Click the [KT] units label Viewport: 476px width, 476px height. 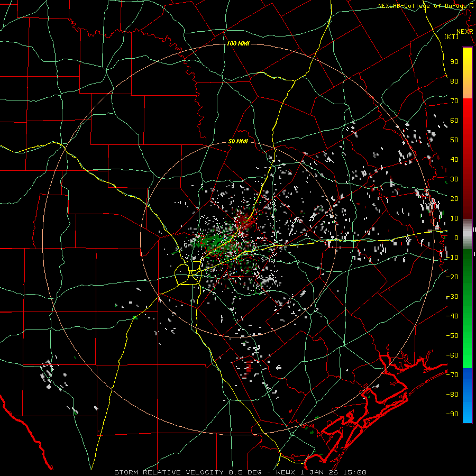pos(452,36)
